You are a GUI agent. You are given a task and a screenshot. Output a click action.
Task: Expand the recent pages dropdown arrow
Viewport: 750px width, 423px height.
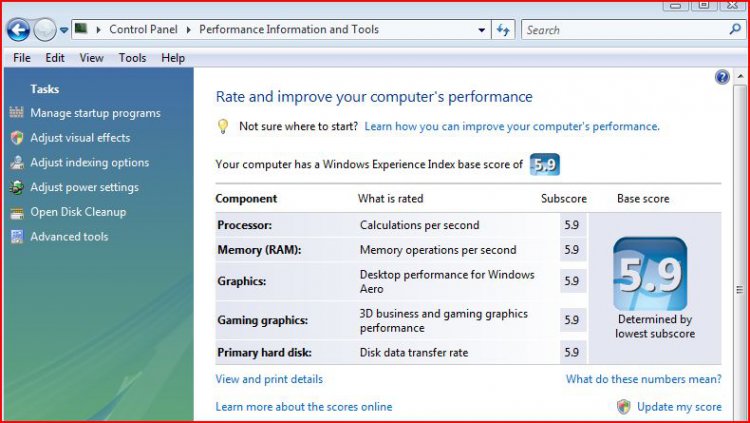tap(64, 30)
